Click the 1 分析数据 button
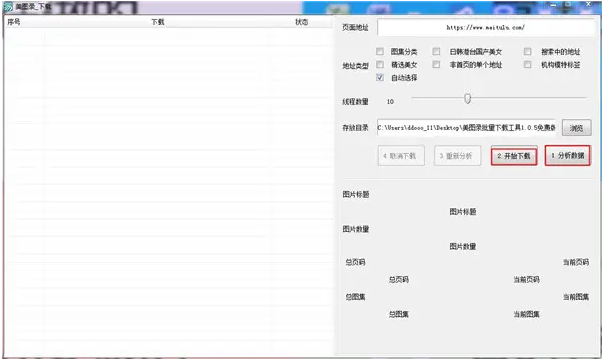The image size is (602, 360). [x=567, y=155]
